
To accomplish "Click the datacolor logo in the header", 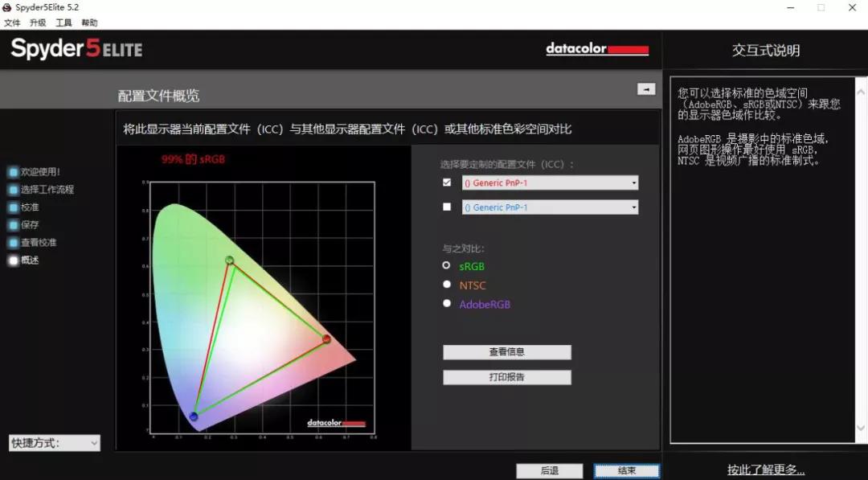I will click(597, 48).
